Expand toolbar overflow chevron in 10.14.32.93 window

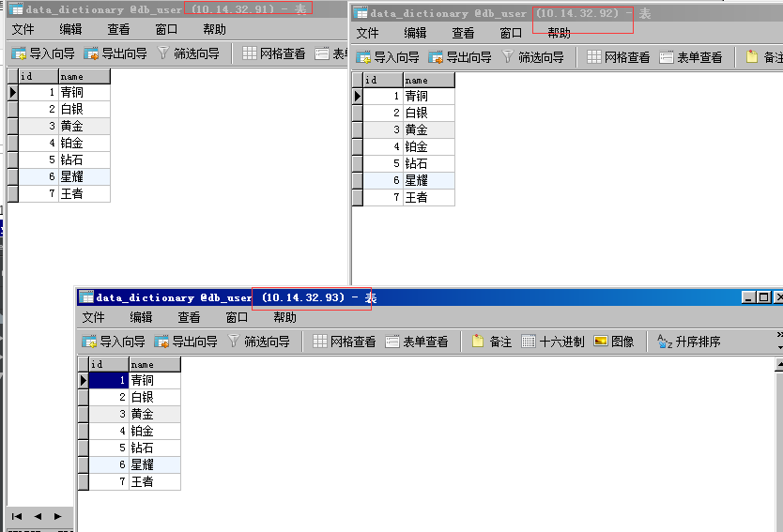tap(779, 334)
